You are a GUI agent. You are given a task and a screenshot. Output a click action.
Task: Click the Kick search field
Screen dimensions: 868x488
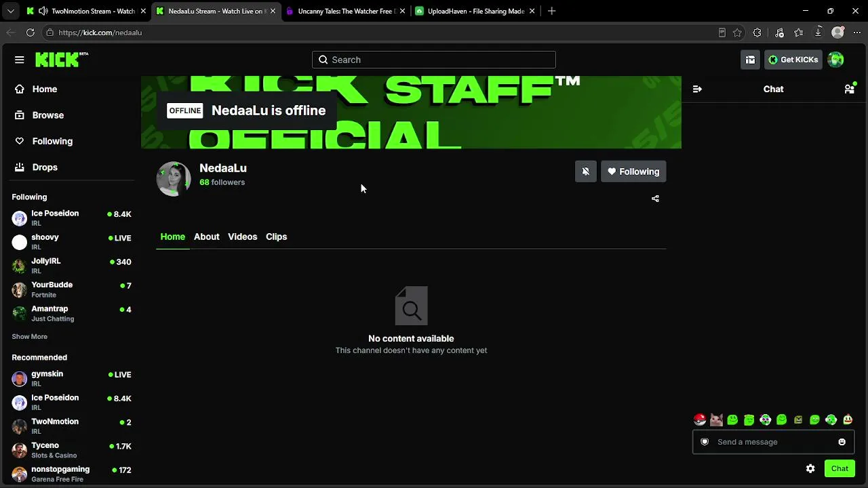coord(434,60)
